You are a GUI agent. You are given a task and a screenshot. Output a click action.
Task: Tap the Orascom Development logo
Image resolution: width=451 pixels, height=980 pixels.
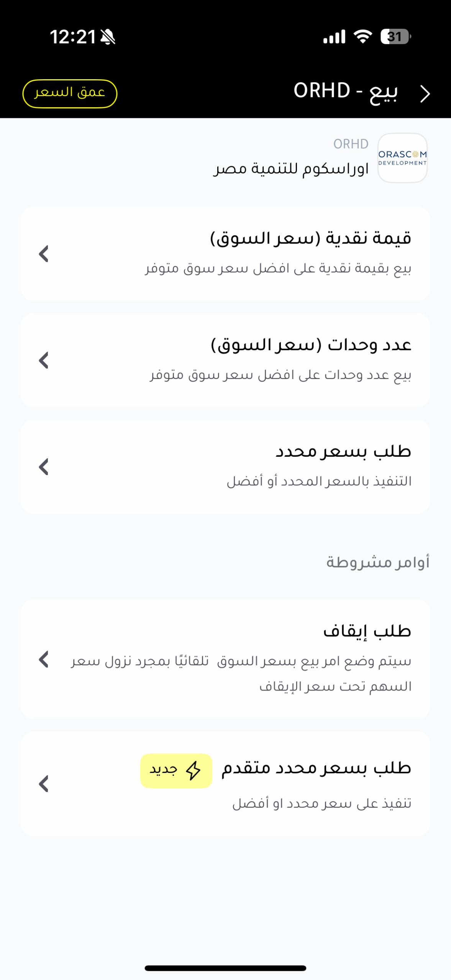tap(402, 158)
